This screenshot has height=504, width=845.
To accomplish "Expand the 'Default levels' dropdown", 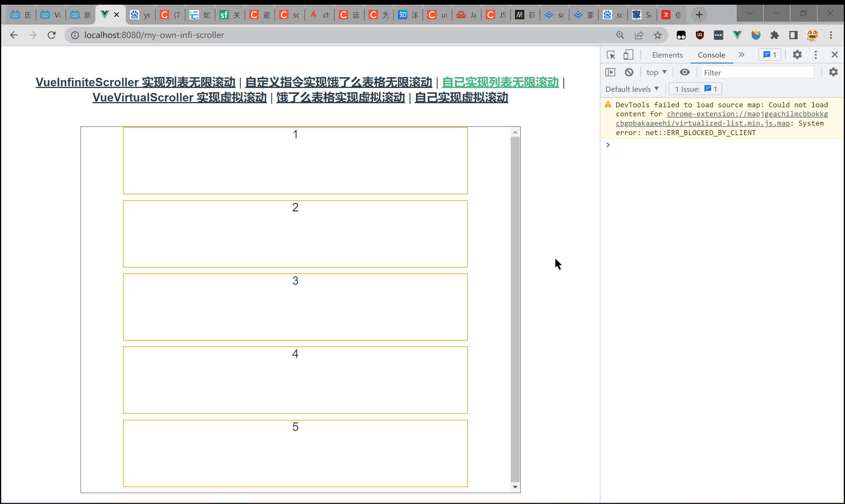I will (x=632, y=89).
